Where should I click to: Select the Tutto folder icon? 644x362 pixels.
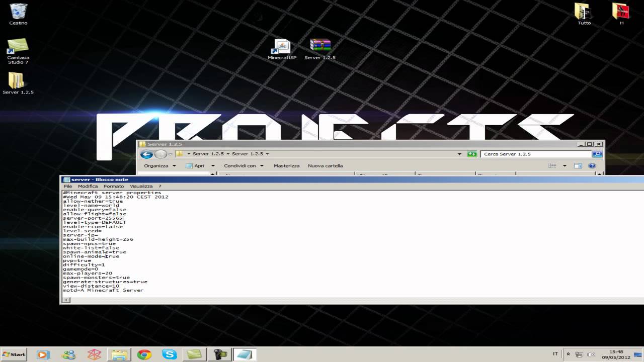coord(584,14)
